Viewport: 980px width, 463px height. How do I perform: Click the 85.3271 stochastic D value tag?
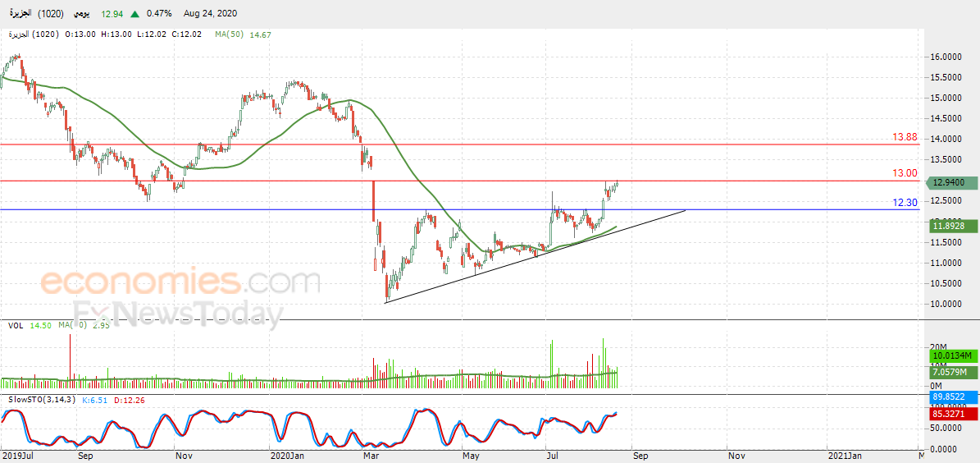click(950, 414)
